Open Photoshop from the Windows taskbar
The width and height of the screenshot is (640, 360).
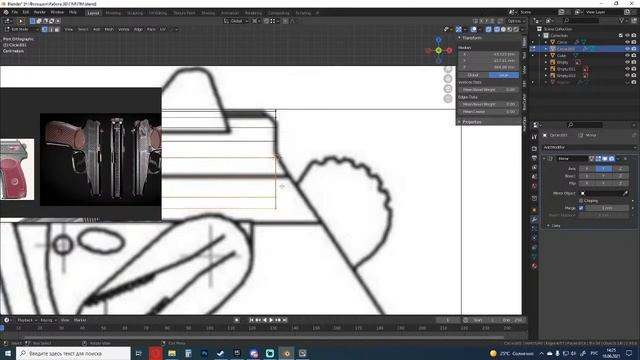pos(204,353)
